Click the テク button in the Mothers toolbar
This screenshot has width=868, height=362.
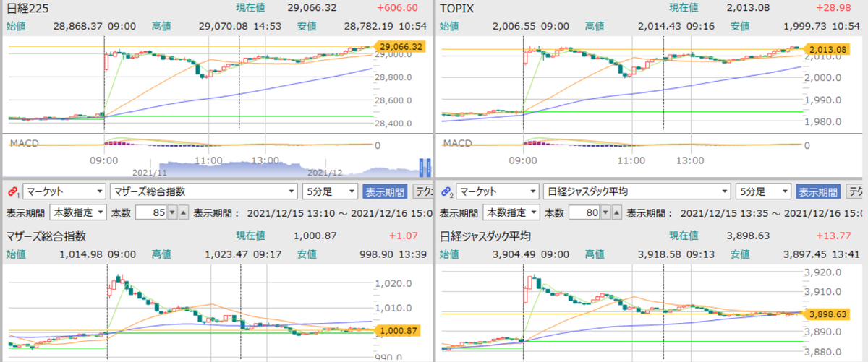click(x=422, y=191)
